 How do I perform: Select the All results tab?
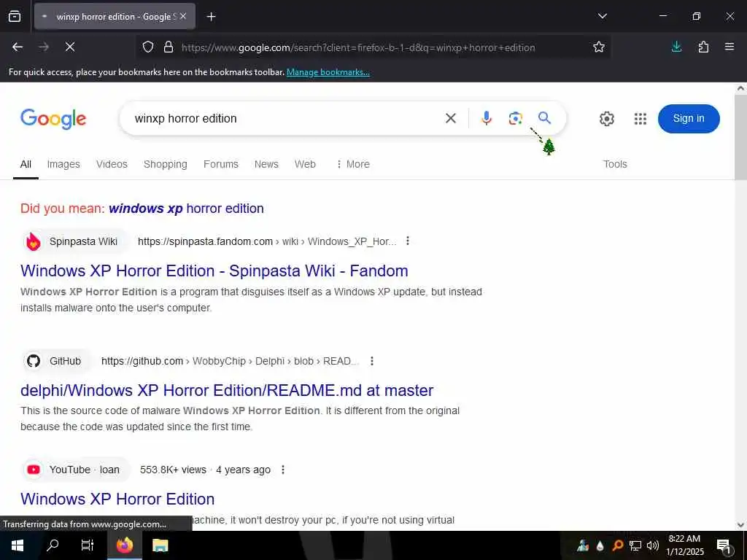pyautogui.click(x=26, y=164)
